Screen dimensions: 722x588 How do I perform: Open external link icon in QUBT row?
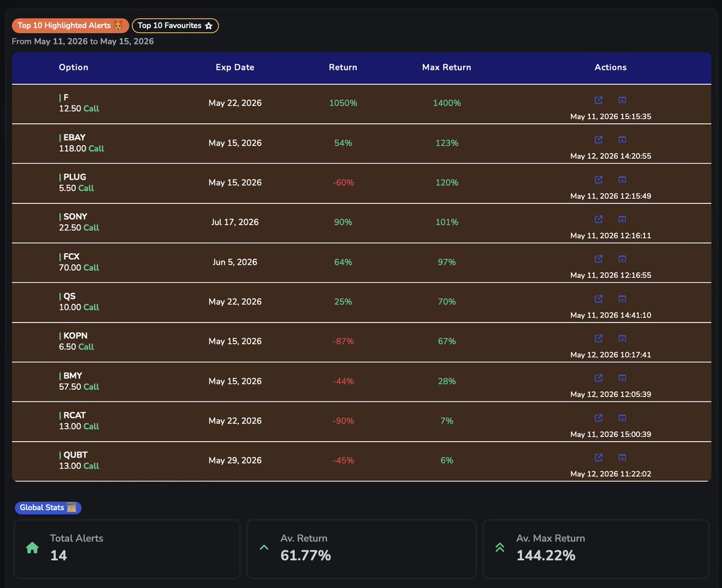599,457
